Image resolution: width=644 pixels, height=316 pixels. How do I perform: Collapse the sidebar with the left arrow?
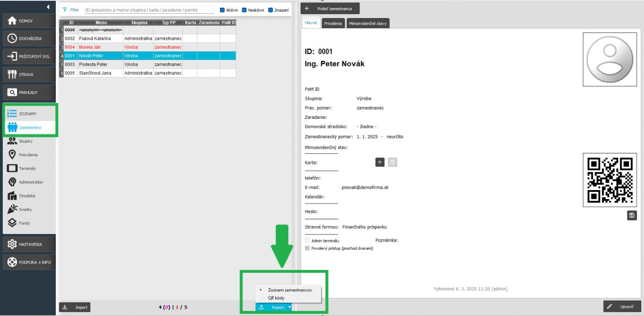coord(48,7)
